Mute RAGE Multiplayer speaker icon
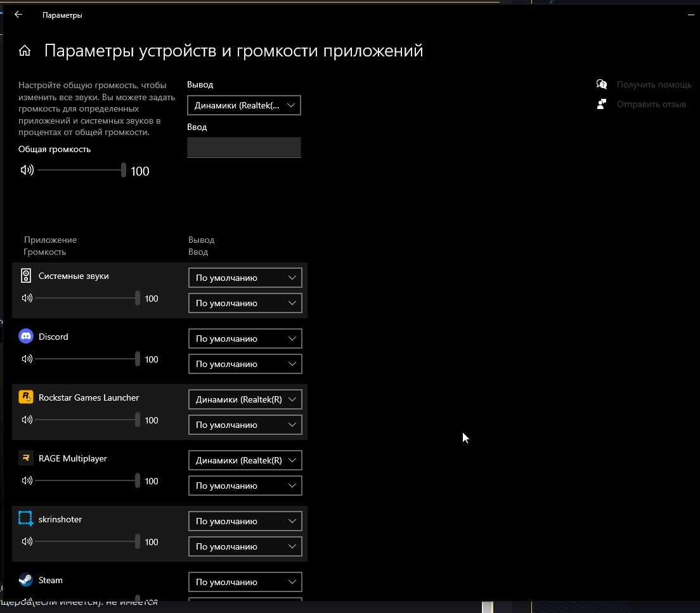Screen dimensions: 700x613 (x=27, y=481)
